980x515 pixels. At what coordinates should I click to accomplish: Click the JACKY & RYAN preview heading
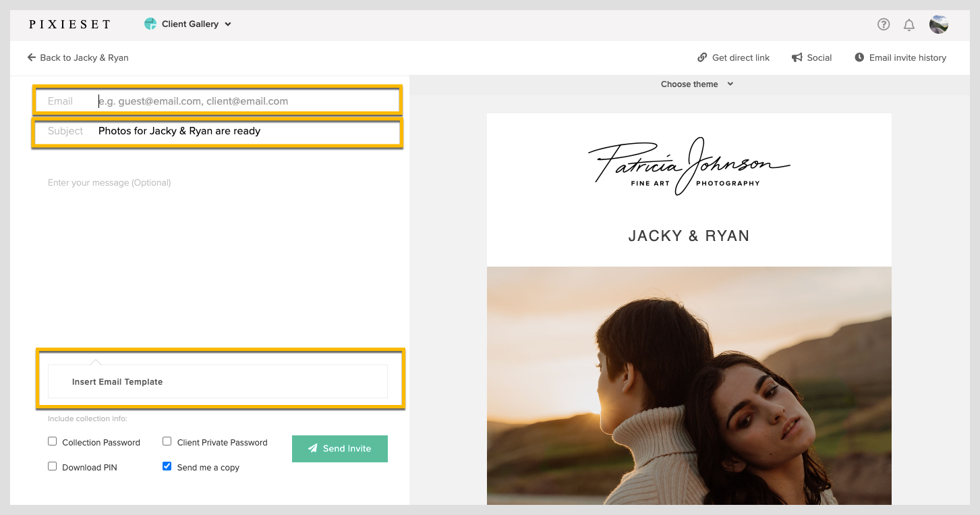pos(689,236)
